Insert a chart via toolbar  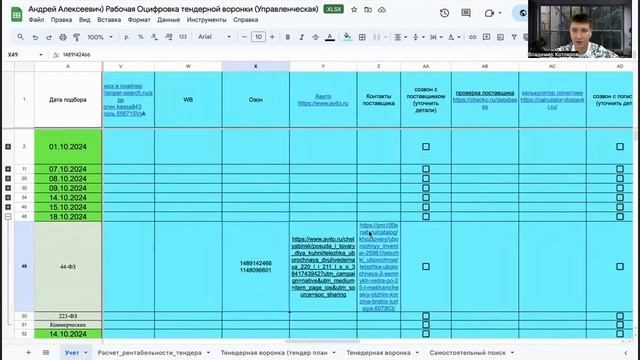pos(500,37)
